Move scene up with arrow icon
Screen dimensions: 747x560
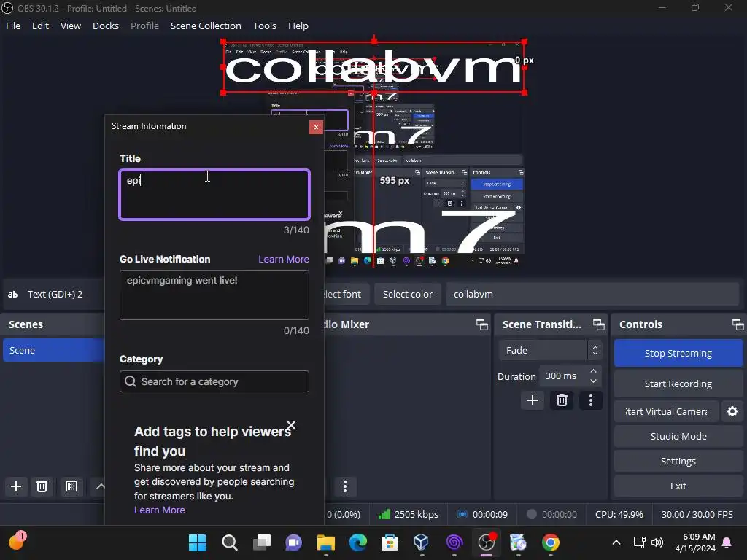[x=99, y=486]
